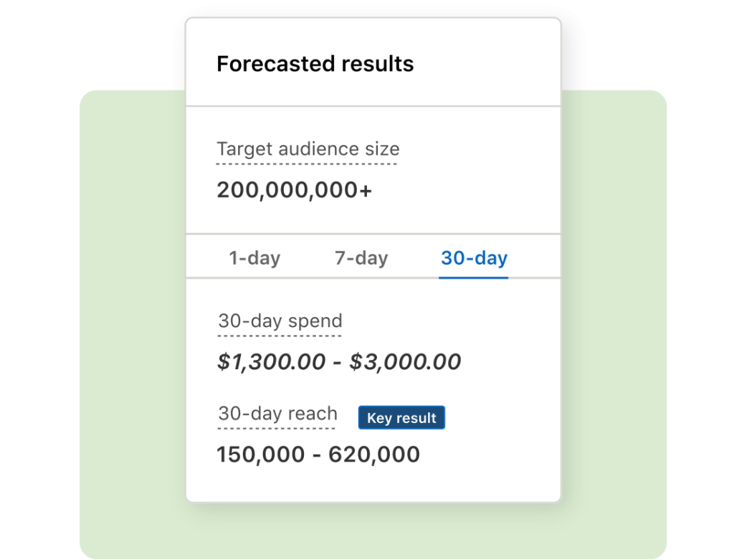Click the blue underline beneath 30-day tab
734x560 pixels.
(474, 277)
